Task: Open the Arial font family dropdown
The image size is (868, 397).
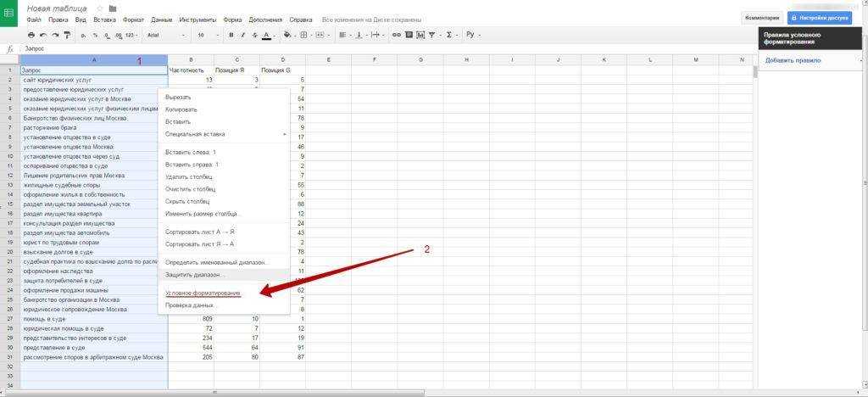Action: click(x=167, y=35)
